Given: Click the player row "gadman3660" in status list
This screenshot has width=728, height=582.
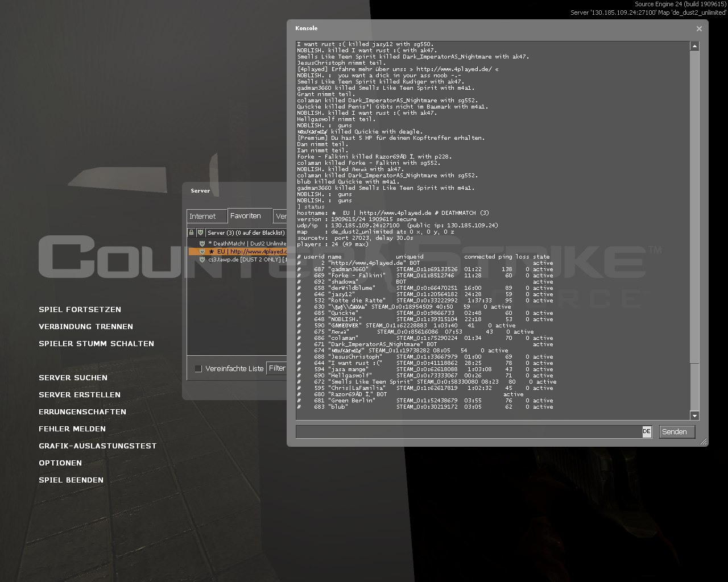Looking at the screenshot, I should click(x=425, y=269).
